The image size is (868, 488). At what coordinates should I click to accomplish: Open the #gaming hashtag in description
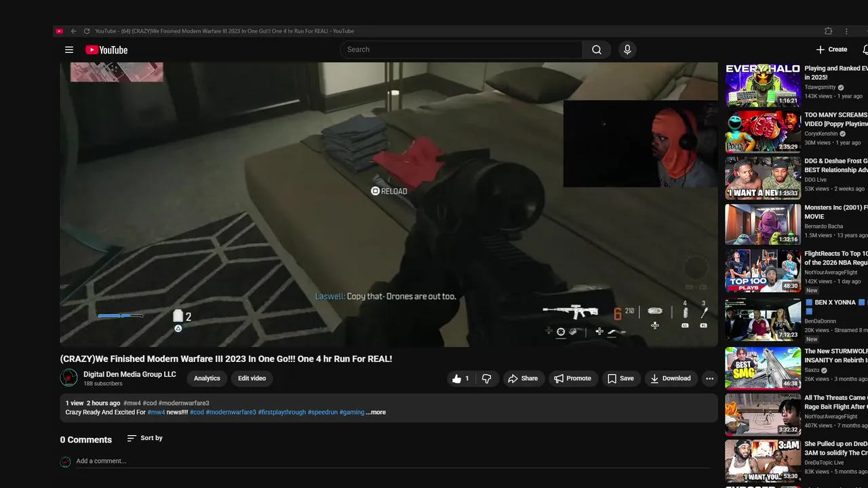tap(351, 412)
